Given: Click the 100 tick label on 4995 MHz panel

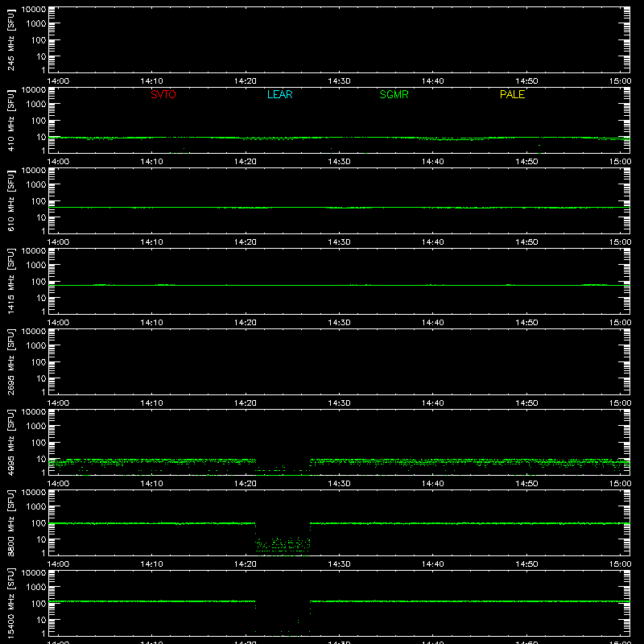Looking at the screenshot, I should (x=39, y=443).
